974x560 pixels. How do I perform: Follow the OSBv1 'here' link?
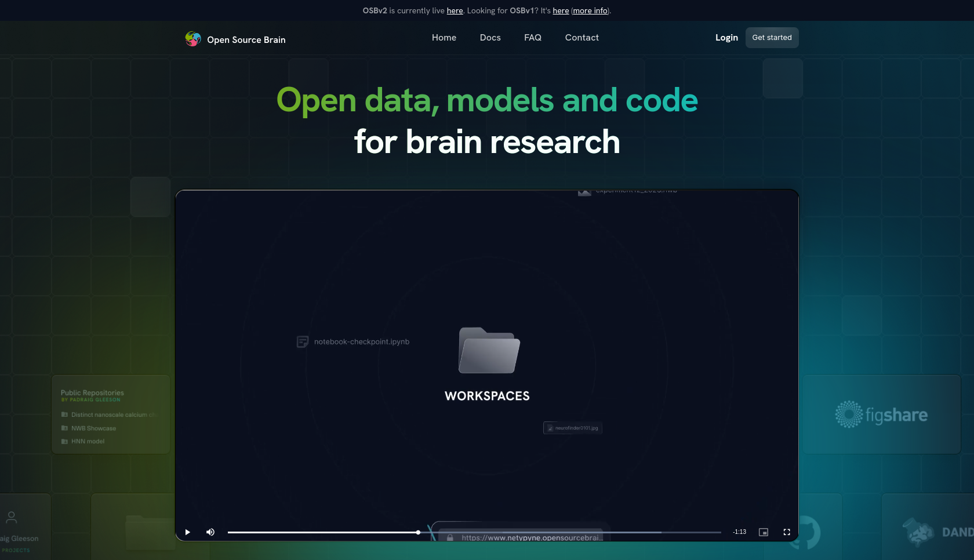coord(561,10)
